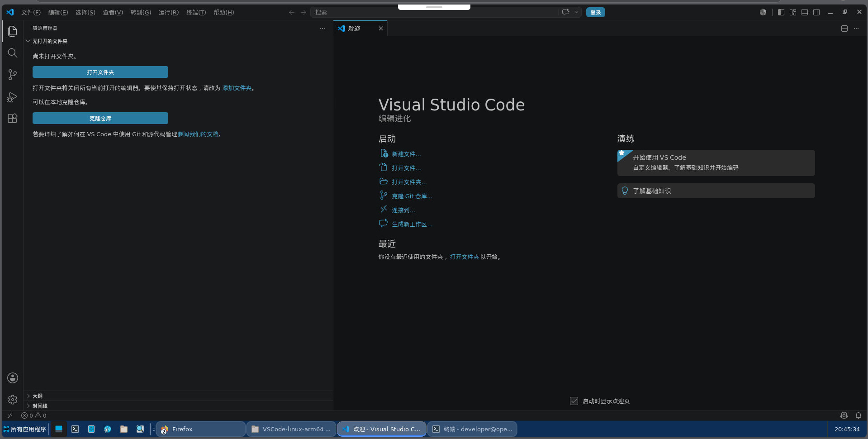
Task: Click 打开文件... on the welcome page
Action: [406, 168]
